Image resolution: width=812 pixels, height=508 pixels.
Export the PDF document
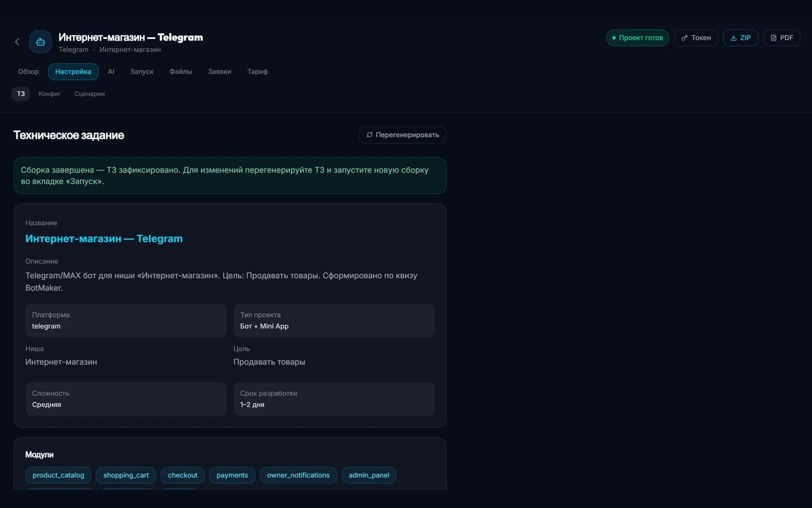point(782,38)
